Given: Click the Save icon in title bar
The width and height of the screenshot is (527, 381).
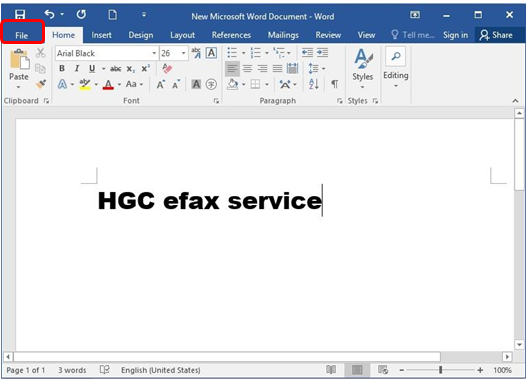Looking at the screenshot, I should tap(20, 14).
